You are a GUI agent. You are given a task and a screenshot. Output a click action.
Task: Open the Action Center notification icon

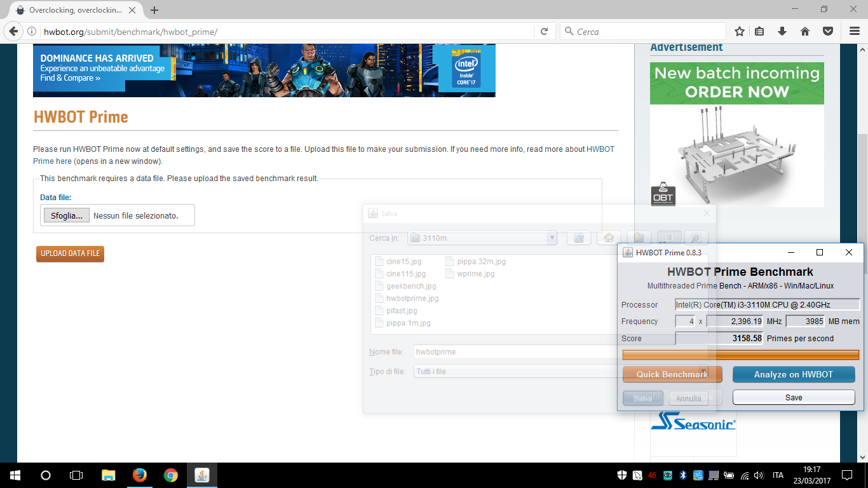pos(847,475)
